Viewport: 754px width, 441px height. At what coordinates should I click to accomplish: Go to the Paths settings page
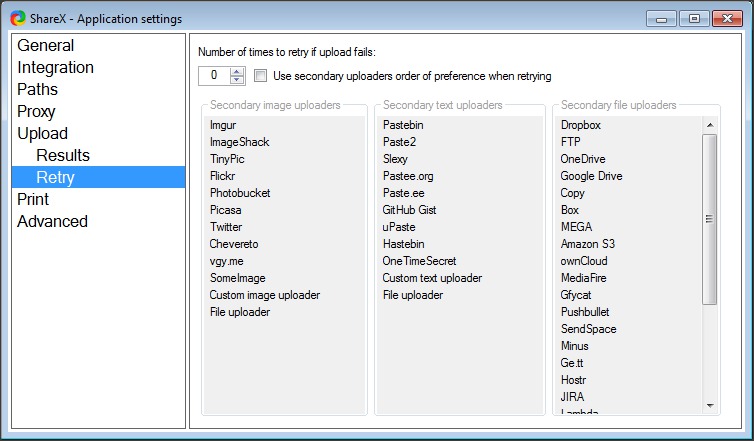tap(38, 89)
